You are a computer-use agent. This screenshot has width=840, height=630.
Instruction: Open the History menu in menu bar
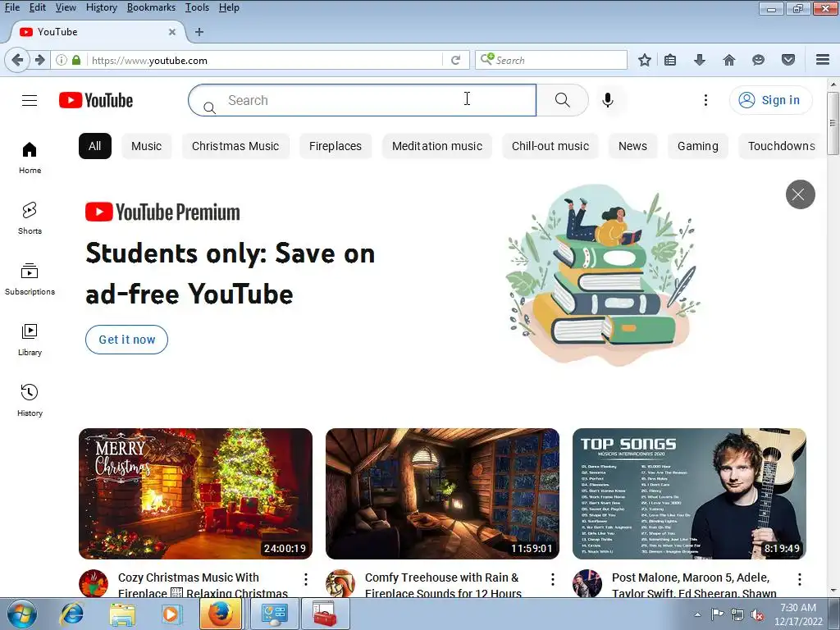[101, 7]
